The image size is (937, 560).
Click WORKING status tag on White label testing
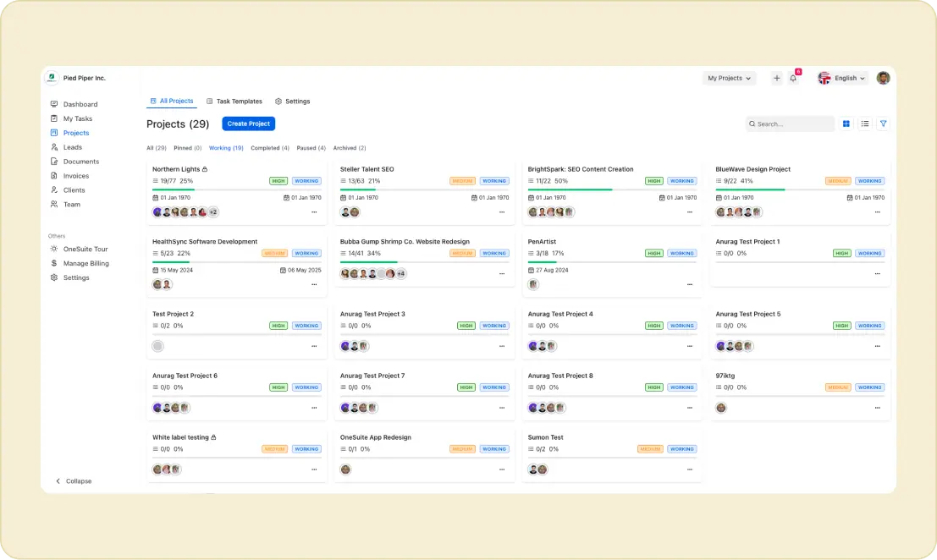pos(306,449)
